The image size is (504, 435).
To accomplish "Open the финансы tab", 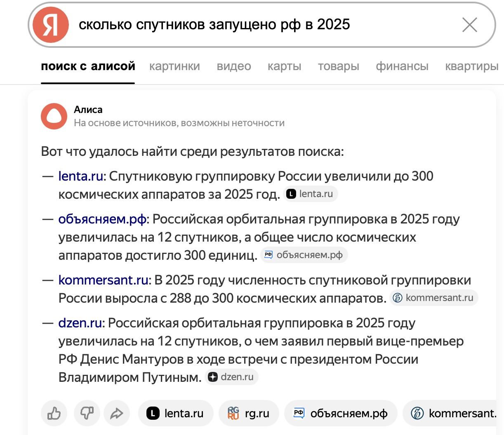I will [402, 66].
